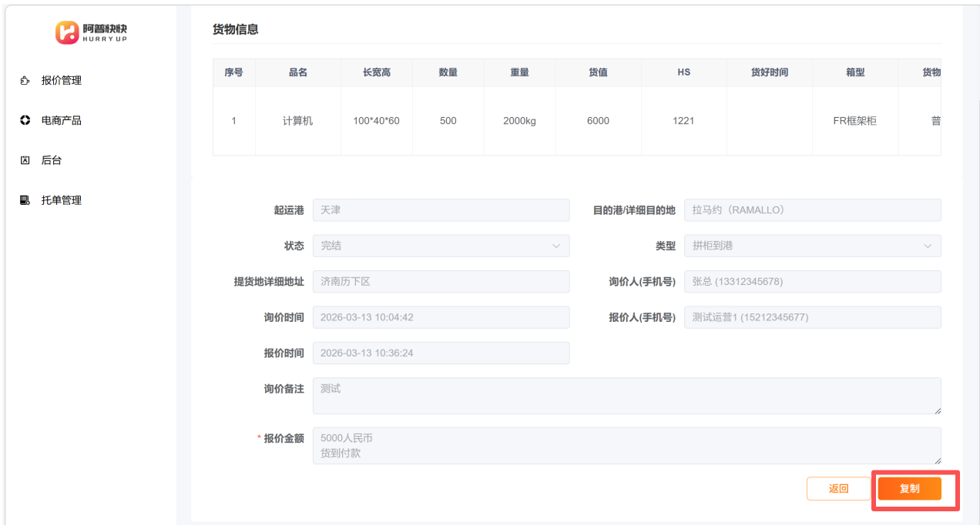Click the 计算机 cell in cargo table
This screenshot has height=529, width=980.
click(297, 121)
